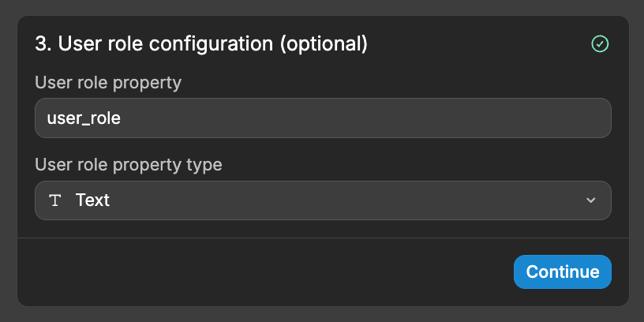Open the User role property type dropdown

tap(323, 200)
